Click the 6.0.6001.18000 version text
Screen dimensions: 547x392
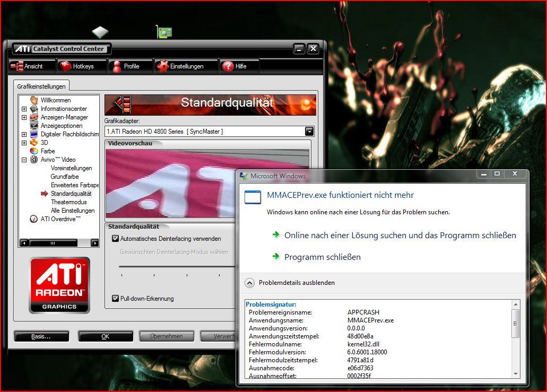tap(367, 352)
